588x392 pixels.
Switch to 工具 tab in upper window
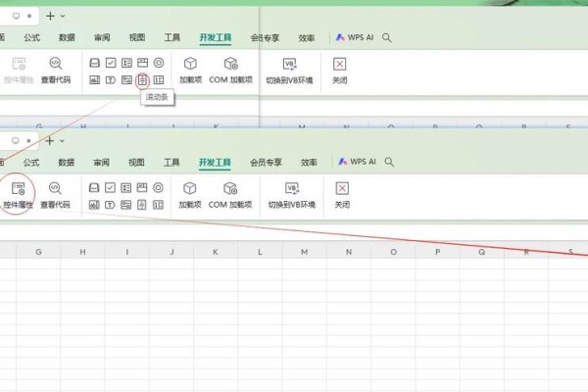tap(172, 37)
